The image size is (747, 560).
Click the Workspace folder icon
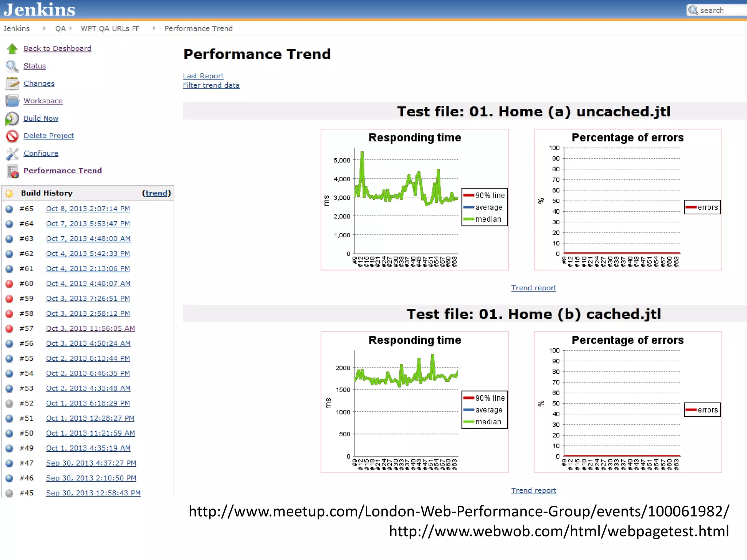coord(12,101)
